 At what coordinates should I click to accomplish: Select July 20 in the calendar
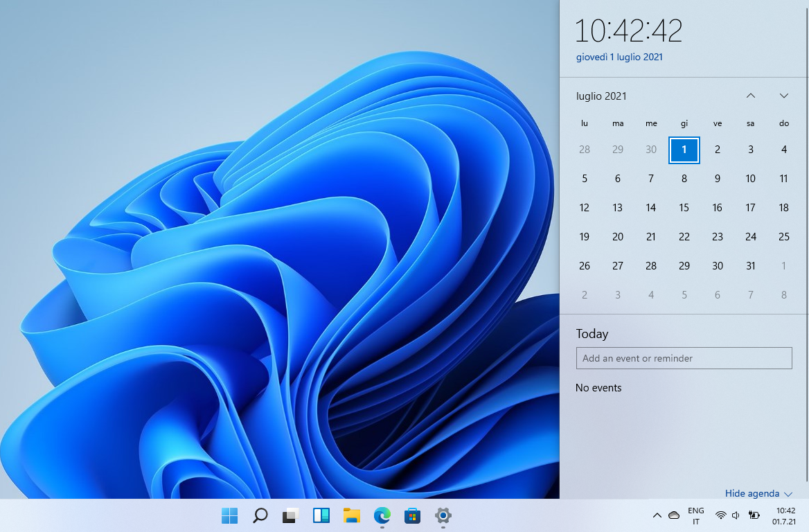(x=618, y=237)
